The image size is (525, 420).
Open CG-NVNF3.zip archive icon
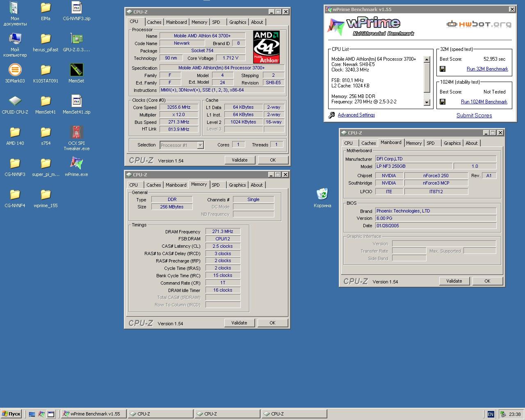point(76,11)
